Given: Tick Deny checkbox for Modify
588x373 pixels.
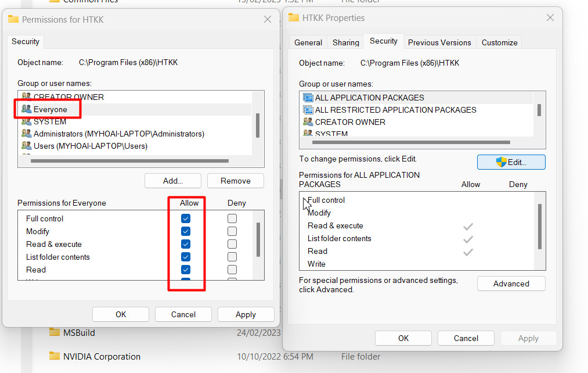Looking at the screenshot, I should (x=232, y=231).
